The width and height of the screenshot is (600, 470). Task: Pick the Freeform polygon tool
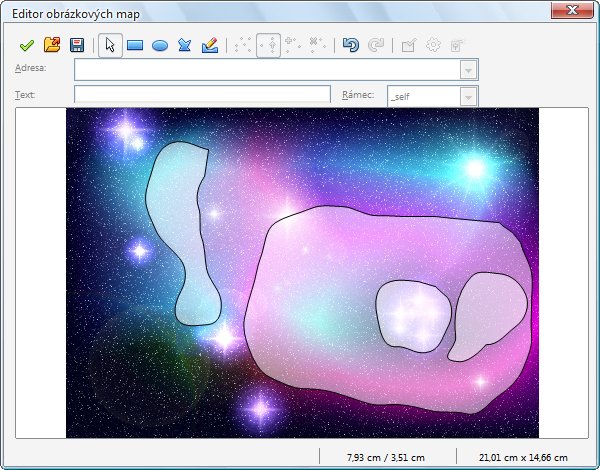coord(210,45)
